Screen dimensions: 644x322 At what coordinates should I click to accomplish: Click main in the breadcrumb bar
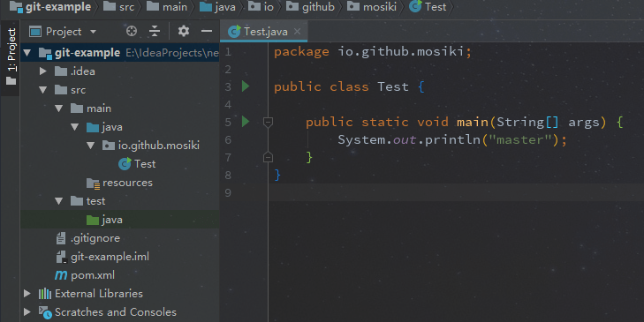[x=167, y=7]
